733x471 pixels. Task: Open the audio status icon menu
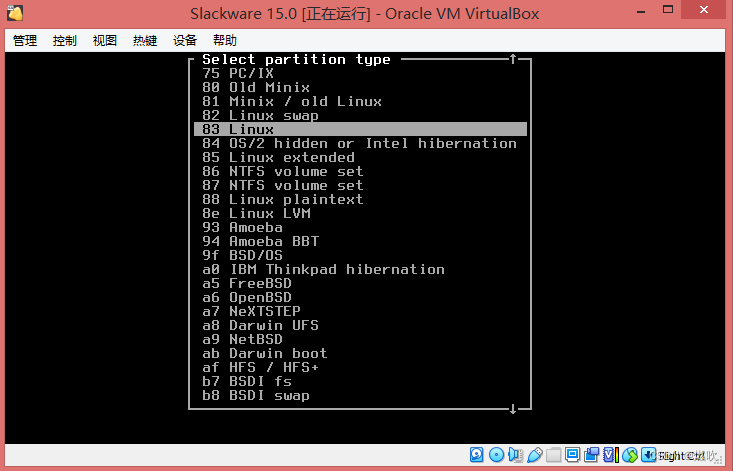click(515, 455)
